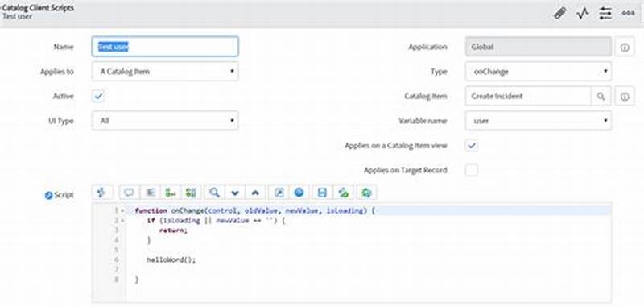This screenshot has height=307, width=644.
Task: Collapse code fold arrow on line 2
Action: coord(122,221)
